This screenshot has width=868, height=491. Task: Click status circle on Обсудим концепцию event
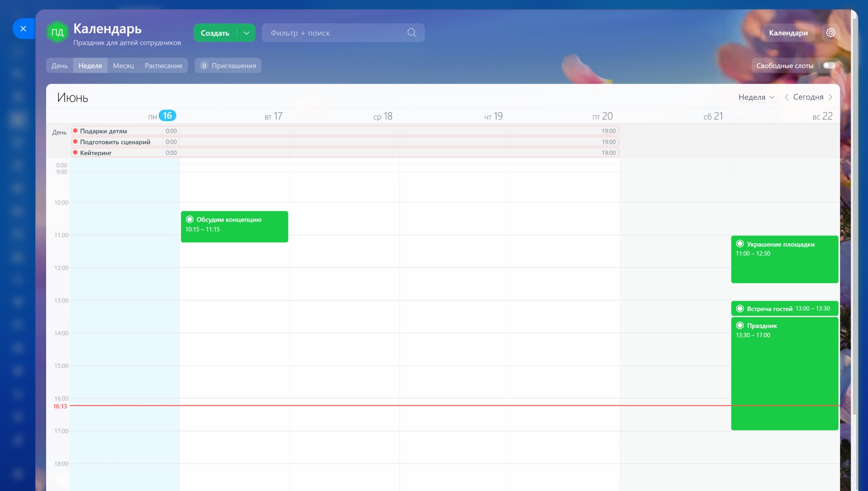click(190, 220)
